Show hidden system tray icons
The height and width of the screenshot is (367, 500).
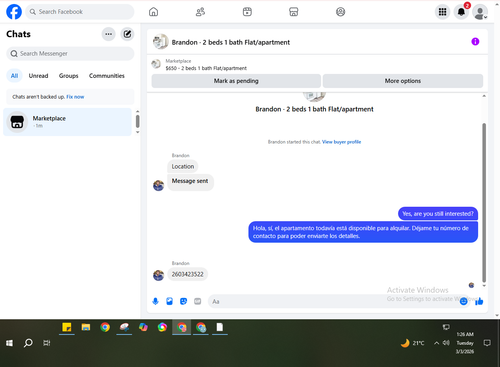(436, 343)
